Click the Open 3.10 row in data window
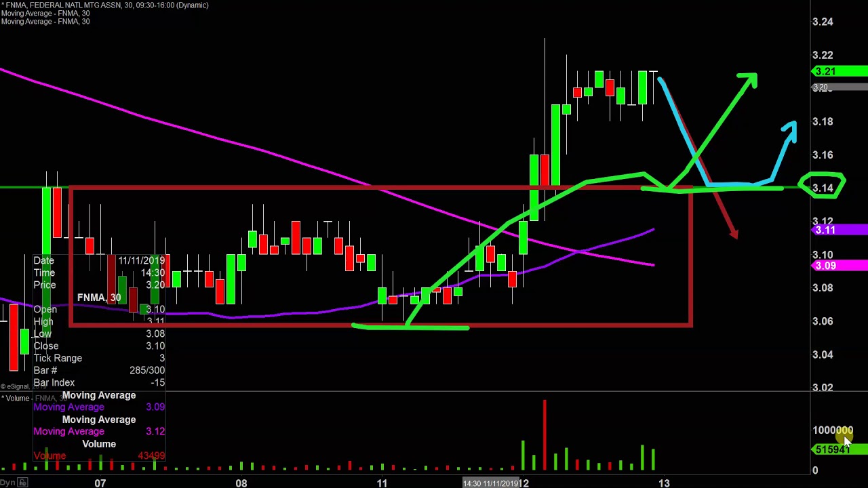868x488 pixels. (99, 310)
